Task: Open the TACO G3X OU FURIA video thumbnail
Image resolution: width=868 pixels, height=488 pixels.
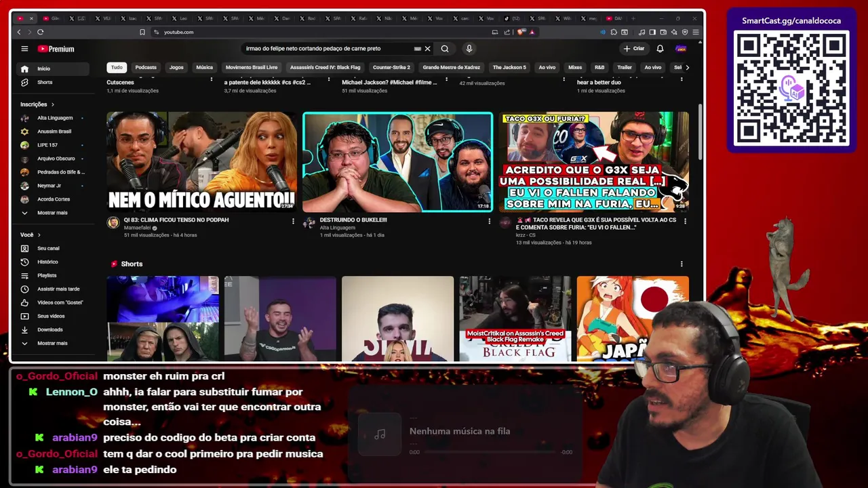Action: coord(593,162)
